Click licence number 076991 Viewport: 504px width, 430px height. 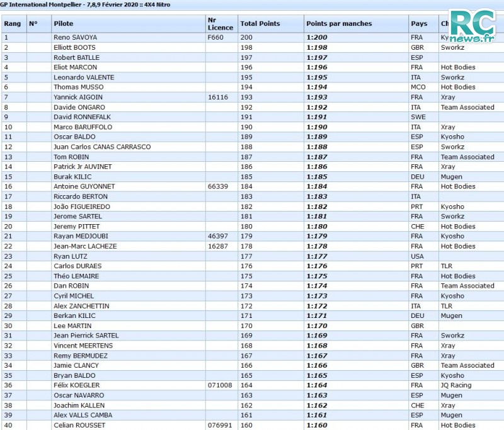point(220,426)
